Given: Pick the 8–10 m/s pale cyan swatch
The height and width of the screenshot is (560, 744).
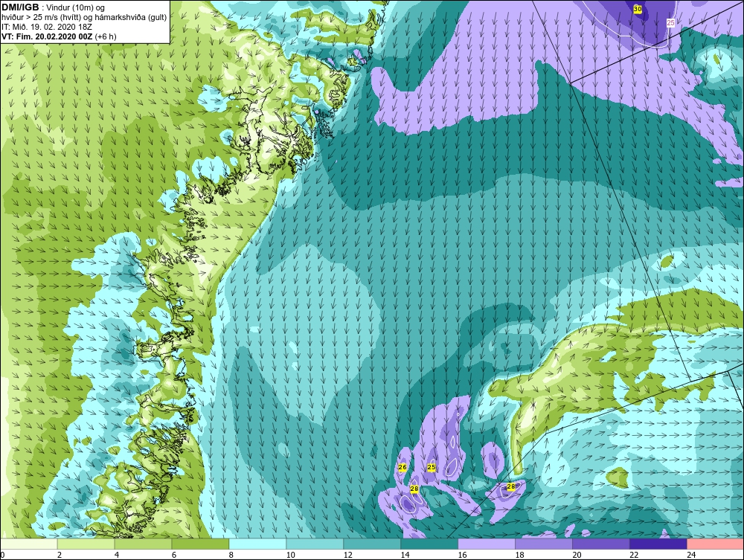Looking at the screenshot, I should (x=257, y=544).
